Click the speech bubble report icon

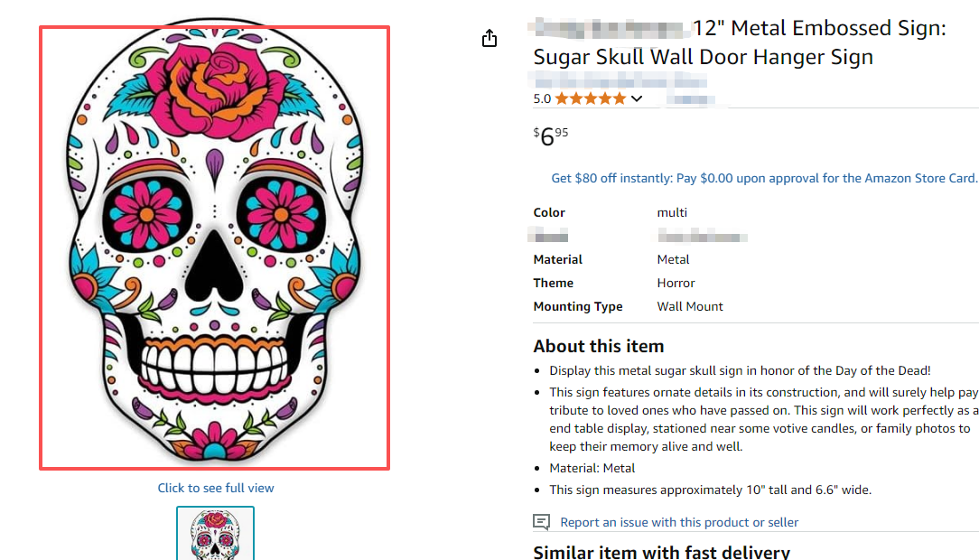(x=541, y=522)
